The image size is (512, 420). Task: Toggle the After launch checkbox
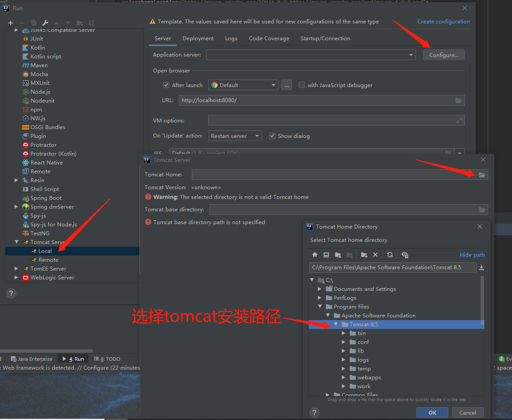(166, 85)
